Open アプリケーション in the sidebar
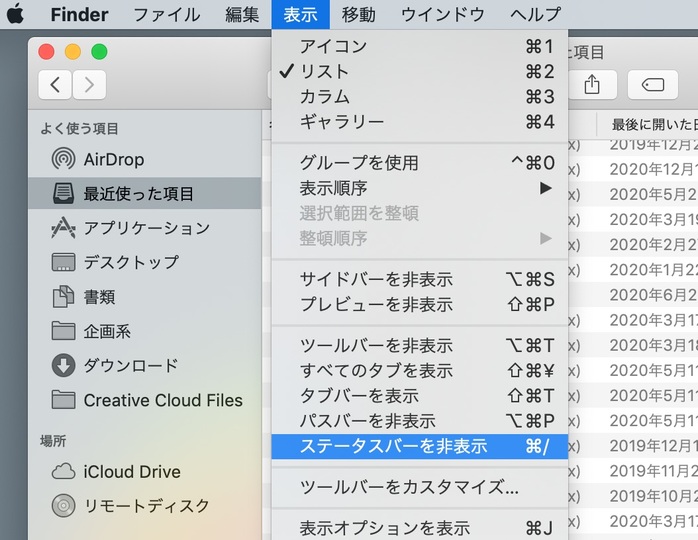This screenshot has height=540, width=698. pos(145,228)
